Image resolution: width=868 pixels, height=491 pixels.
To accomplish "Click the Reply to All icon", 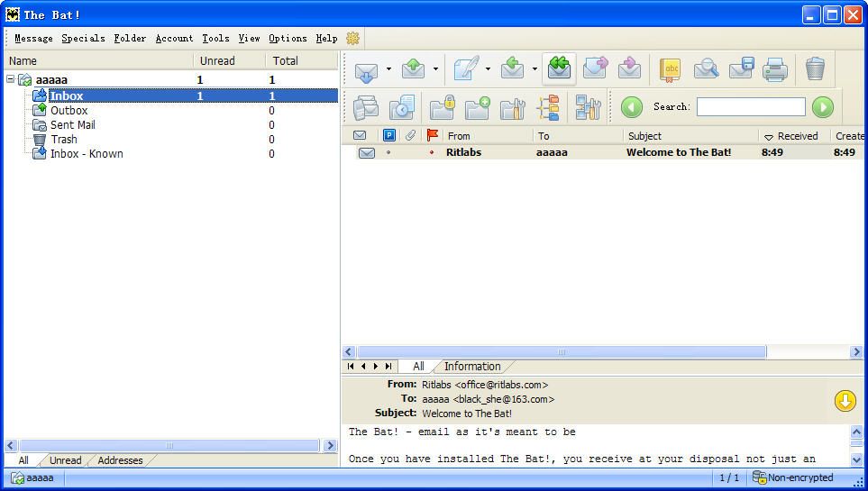I will click(559, 69).
